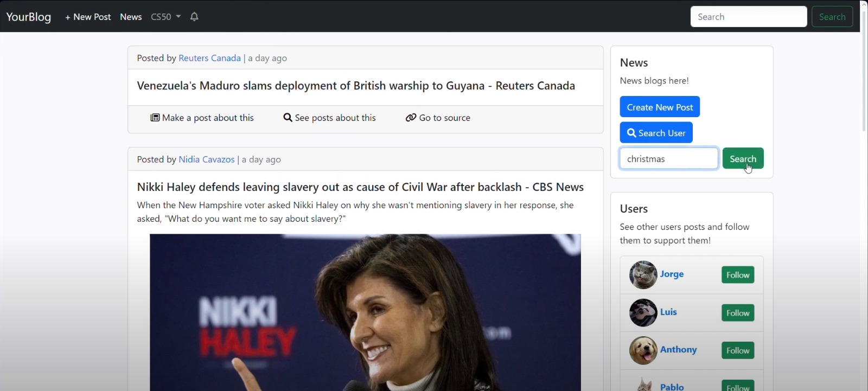Open 'Go to source' link icon
The height and width of the screenshot is (391, 868).
pos(411,118)
